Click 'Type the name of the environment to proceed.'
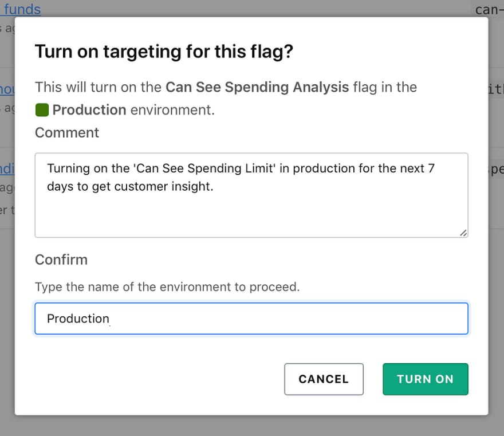504x436 pixels. pos(167,287)
